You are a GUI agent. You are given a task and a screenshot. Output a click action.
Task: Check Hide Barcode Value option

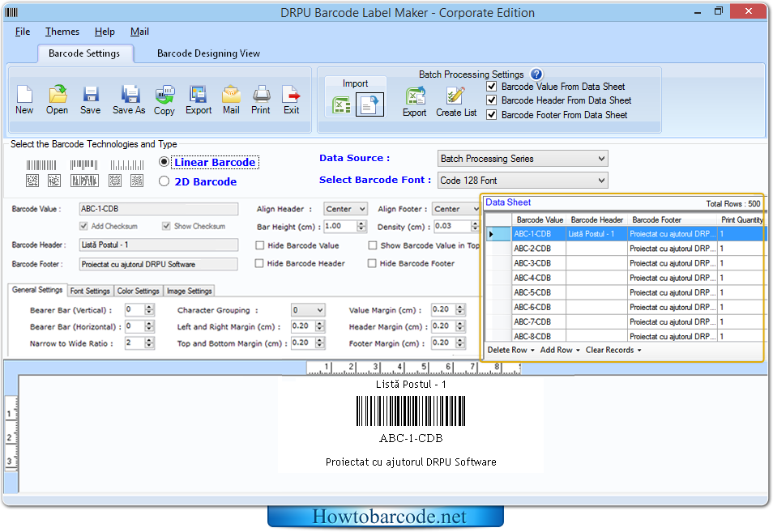260,245
